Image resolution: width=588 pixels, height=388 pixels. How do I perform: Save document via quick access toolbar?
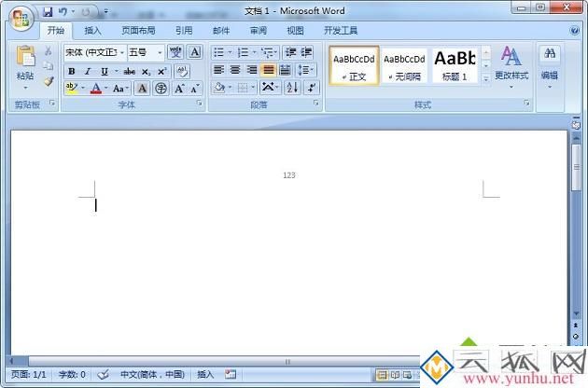(x=48, y=12)
